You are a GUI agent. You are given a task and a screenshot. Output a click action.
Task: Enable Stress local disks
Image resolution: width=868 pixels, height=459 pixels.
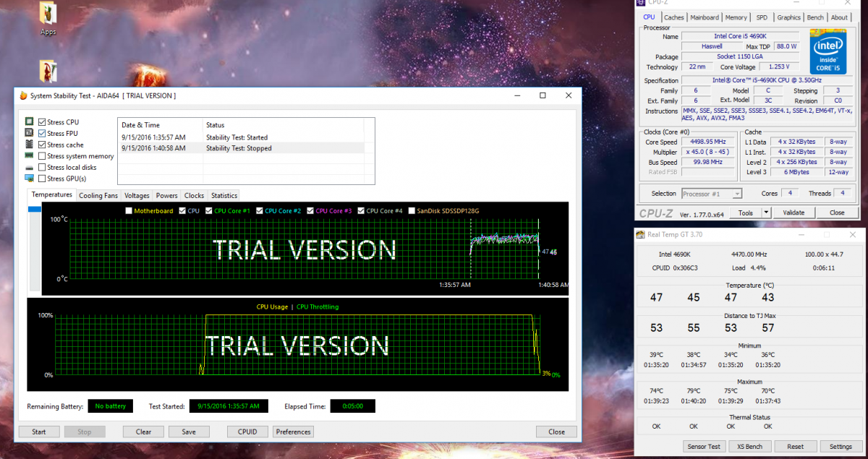click(x=42, y=167)
